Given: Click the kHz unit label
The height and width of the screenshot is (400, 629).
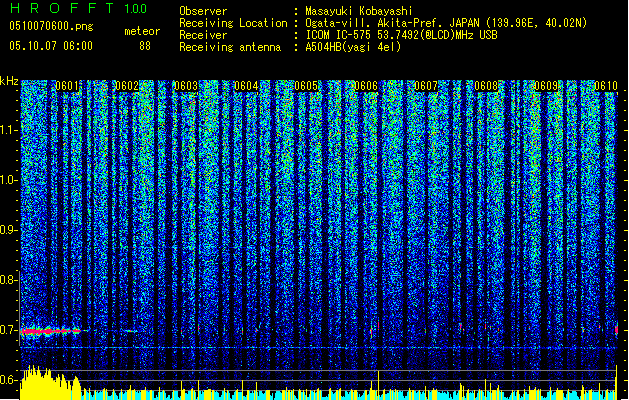Looking at the screenshot, I should point(9,80).
